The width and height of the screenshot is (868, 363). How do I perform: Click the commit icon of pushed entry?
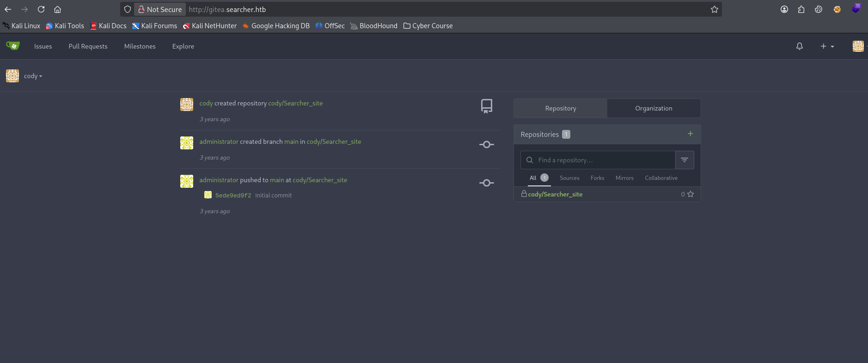pyautogui.click(x=487, y=183)
